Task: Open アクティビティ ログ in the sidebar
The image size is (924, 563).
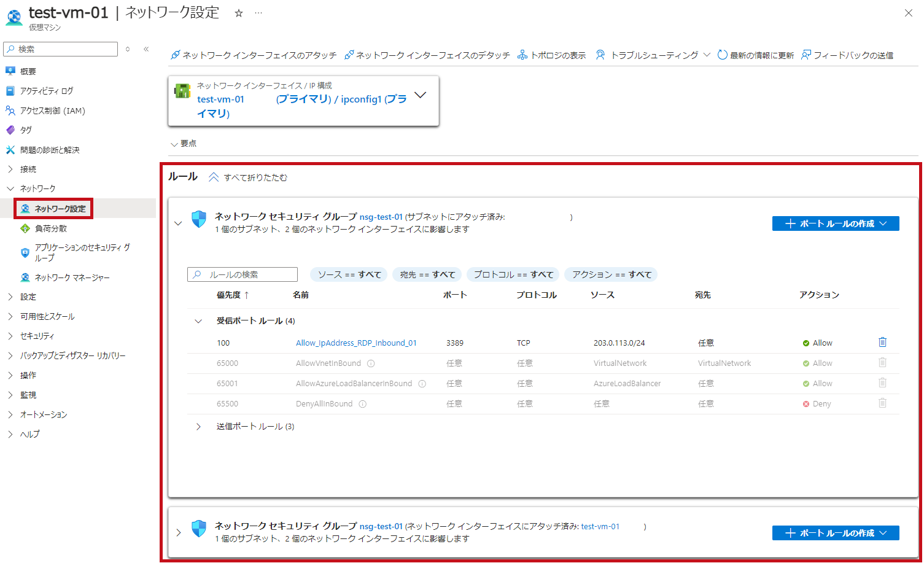Action: point(47,91)
